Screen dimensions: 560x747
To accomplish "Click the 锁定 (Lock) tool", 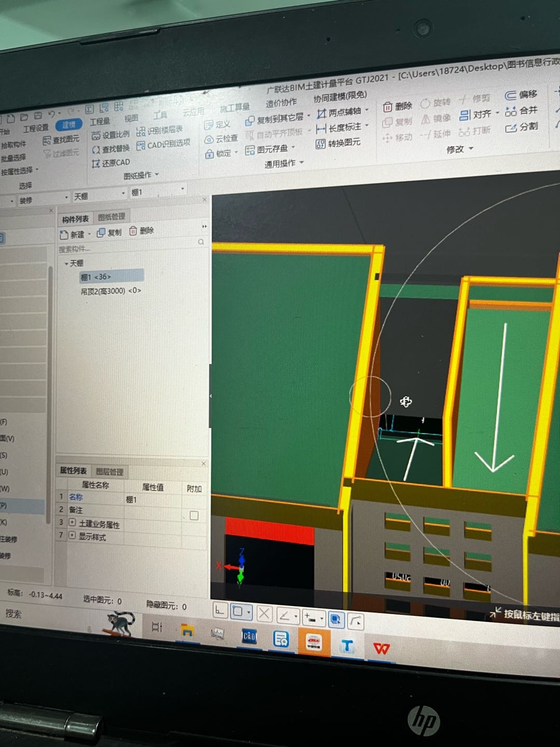I will 221,154.
